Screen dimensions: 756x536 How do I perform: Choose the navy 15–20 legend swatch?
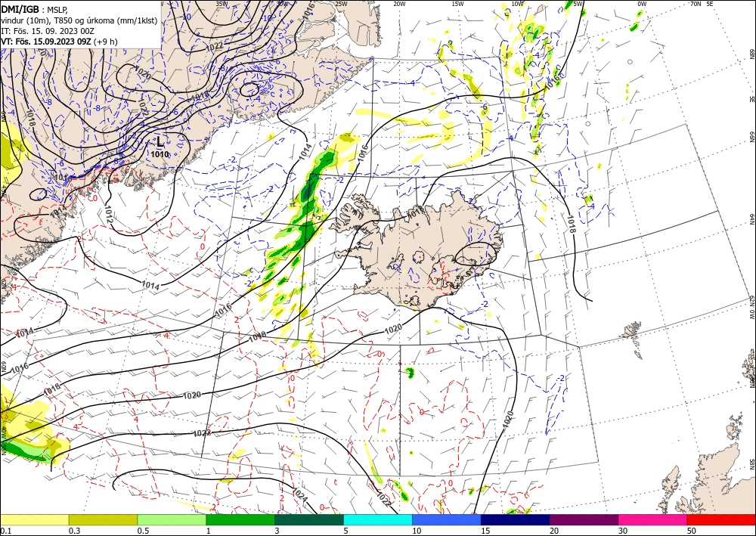[x=516, y=519]
